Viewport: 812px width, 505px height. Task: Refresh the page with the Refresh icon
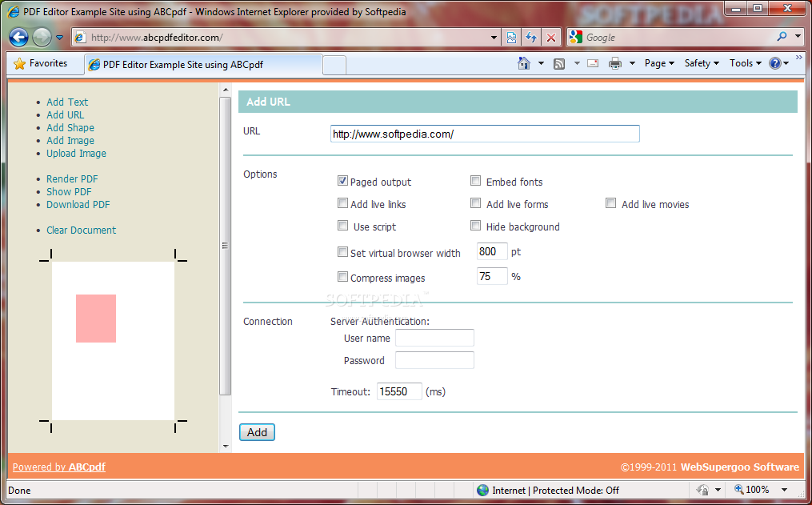(531, 38)
